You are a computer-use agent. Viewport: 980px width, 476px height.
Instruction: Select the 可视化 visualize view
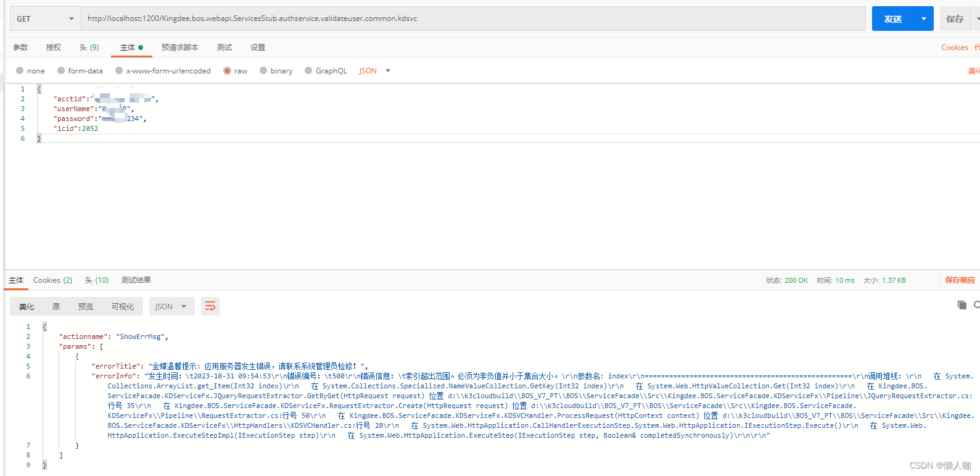coord(123,307)
